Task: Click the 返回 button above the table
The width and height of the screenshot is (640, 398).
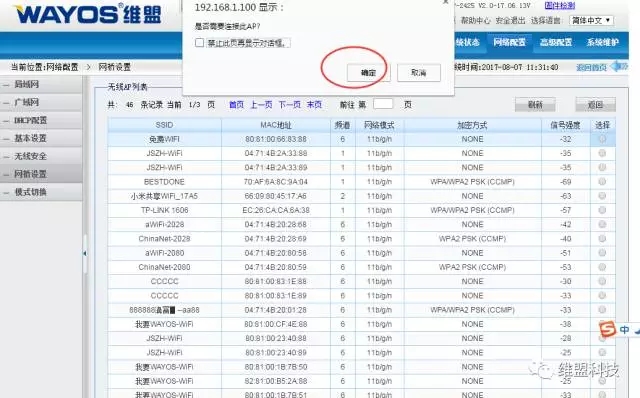Action: pyautogui.click(x=596, y=105)
